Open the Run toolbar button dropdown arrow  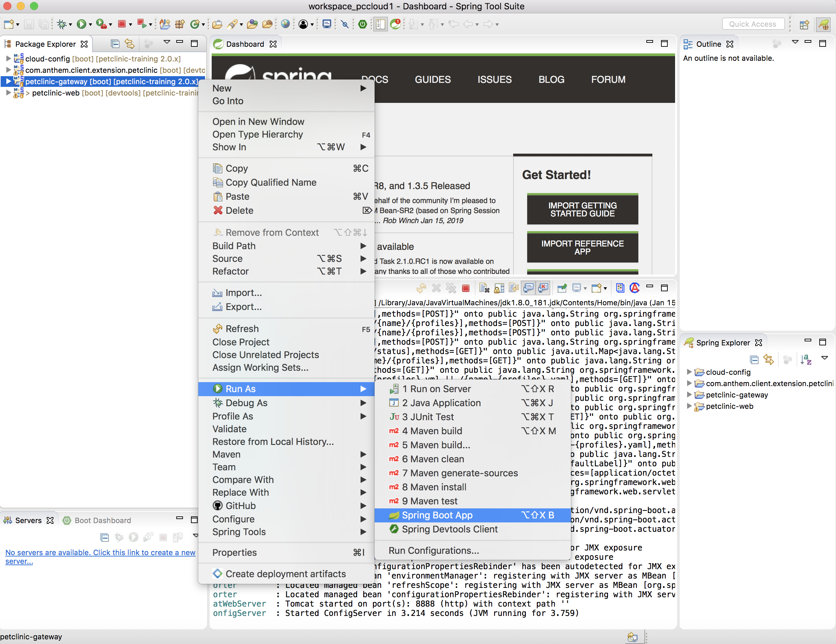pyautogui.click(x=90, y=24)
